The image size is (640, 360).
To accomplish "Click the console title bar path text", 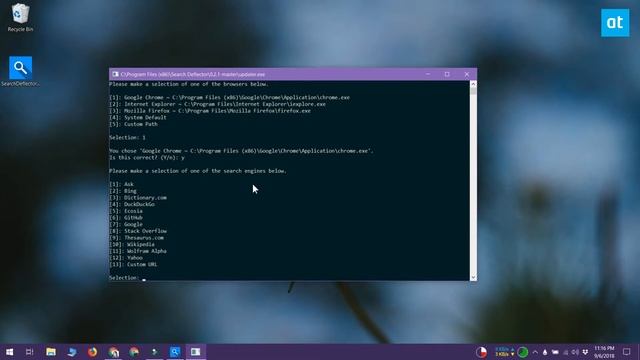I will pyautogui.click(x=193, y=74).
